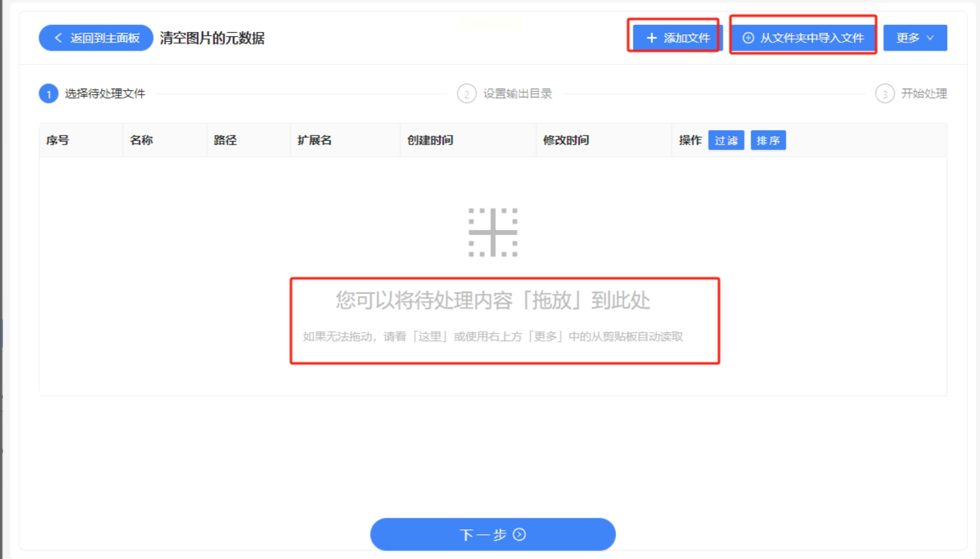Click the step 2 circle indicator
The height and width of the screenshot is (559, 980).
(x=467, y=94)
